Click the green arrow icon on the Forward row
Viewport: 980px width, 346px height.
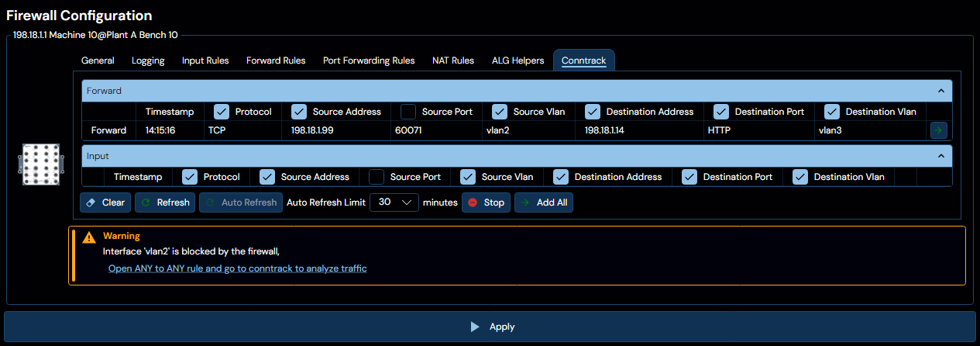[938, 130]
